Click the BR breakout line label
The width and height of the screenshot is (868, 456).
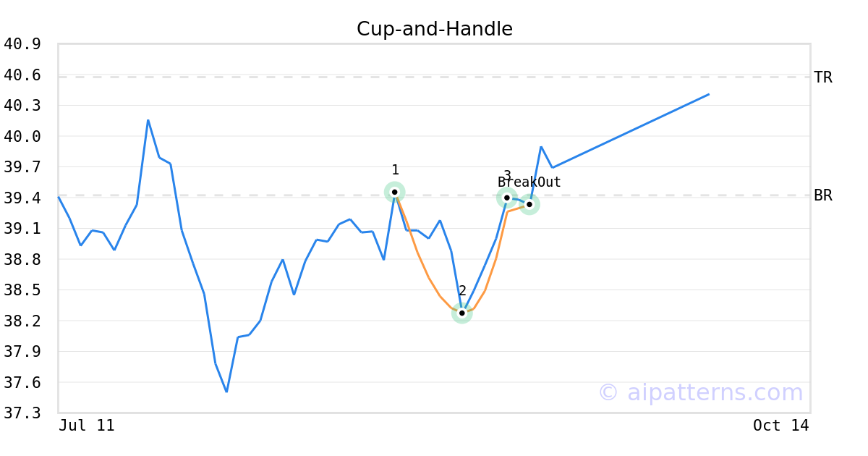[x=822, y=195]
